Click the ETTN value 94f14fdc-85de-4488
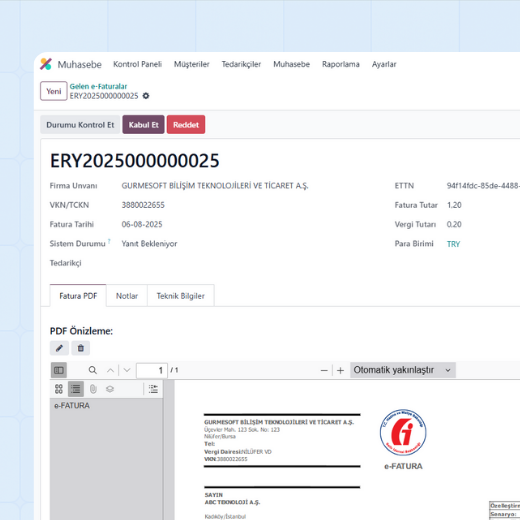The image size is (520, 520). (x=483, y=186)
